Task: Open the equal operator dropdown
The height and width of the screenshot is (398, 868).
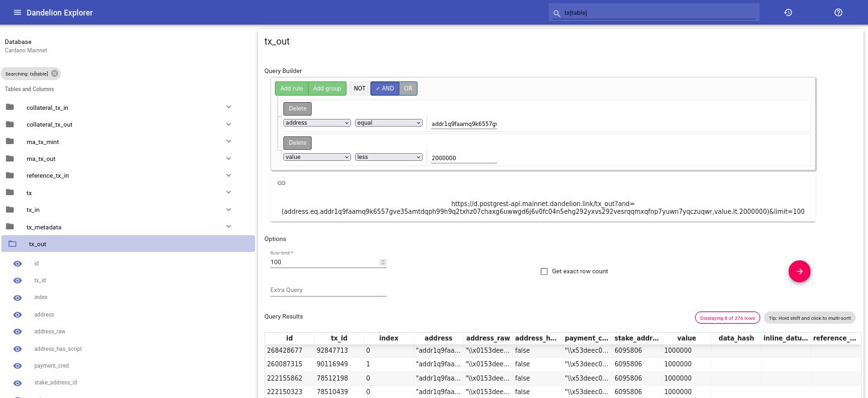Action: [388, 123]
